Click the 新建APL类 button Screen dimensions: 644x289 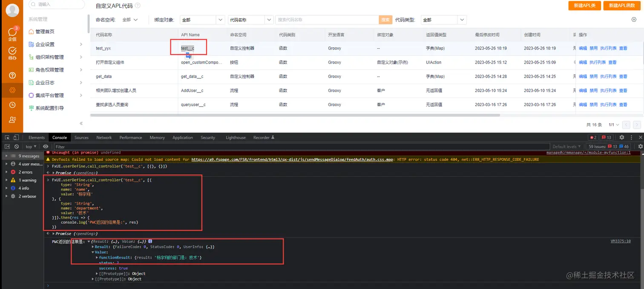pos(584,6)
